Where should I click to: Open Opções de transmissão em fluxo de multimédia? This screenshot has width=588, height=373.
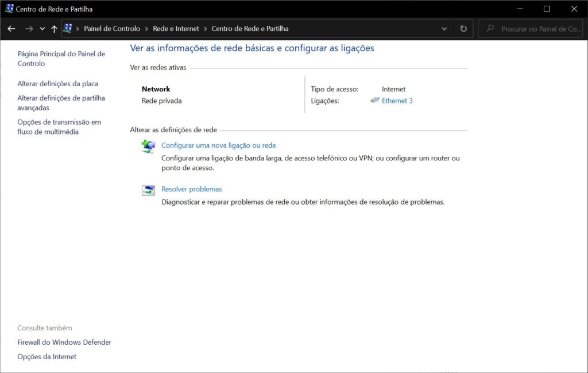click(59, 127)
